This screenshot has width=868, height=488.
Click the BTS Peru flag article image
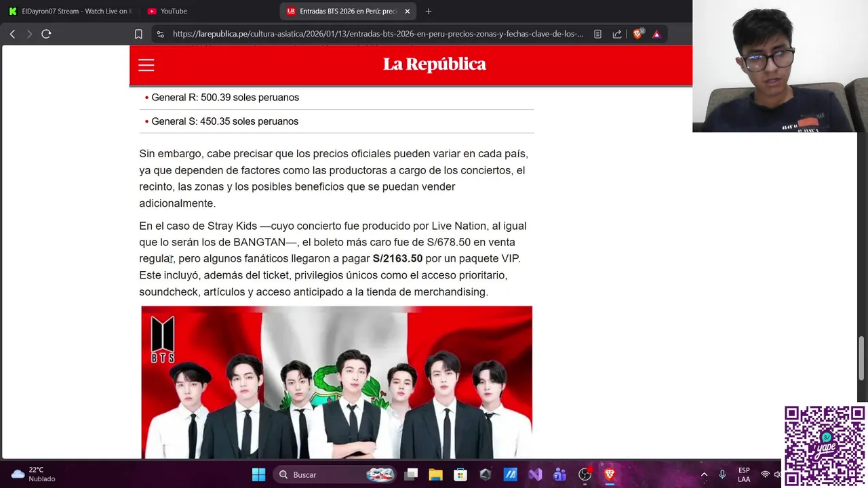coord(337,382)
